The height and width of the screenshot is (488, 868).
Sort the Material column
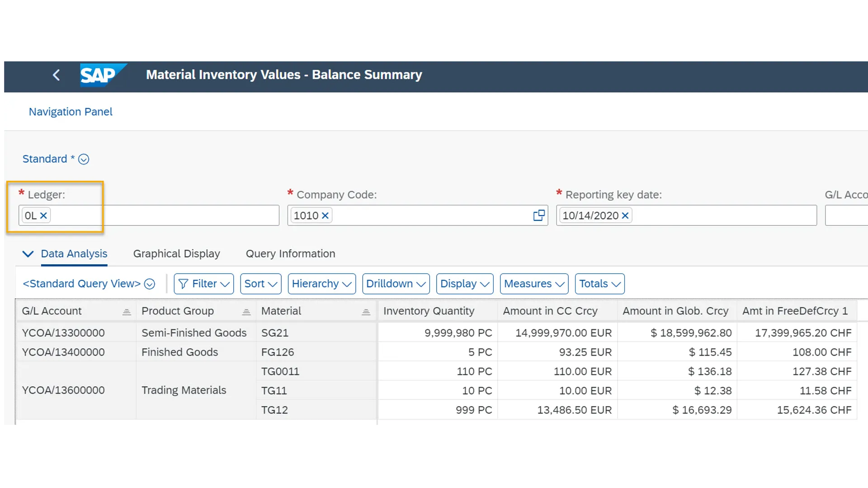pos(366,311)
